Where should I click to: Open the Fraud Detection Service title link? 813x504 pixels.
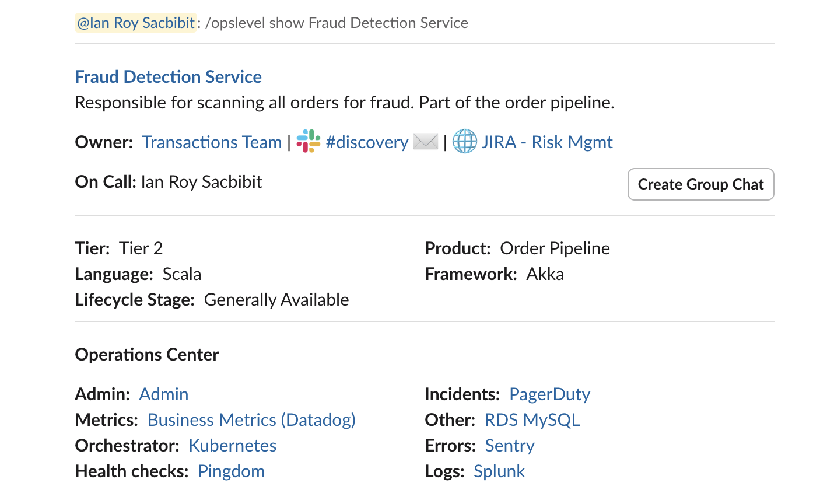click(x=169, y=76)
